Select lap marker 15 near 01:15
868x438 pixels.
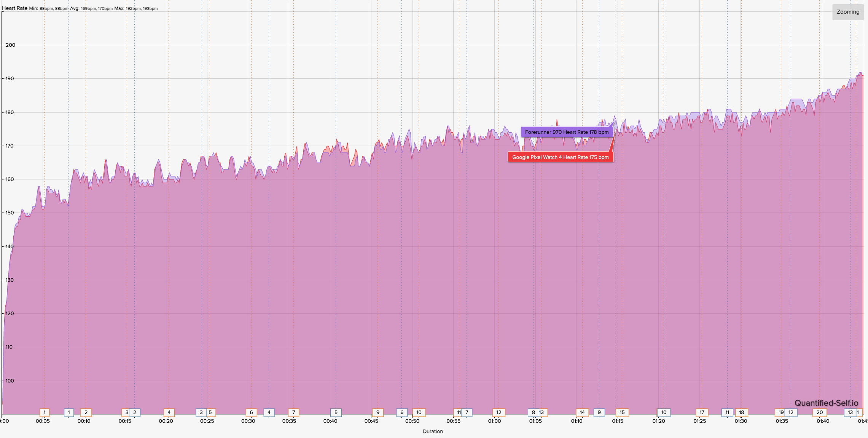(x=622, y=412)
